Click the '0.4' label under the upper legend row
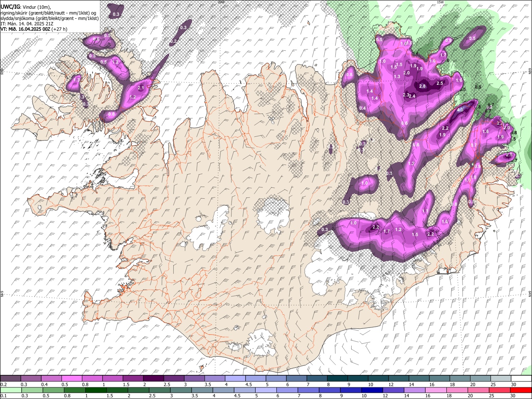The image size is (532, 399). coord(44,384)
